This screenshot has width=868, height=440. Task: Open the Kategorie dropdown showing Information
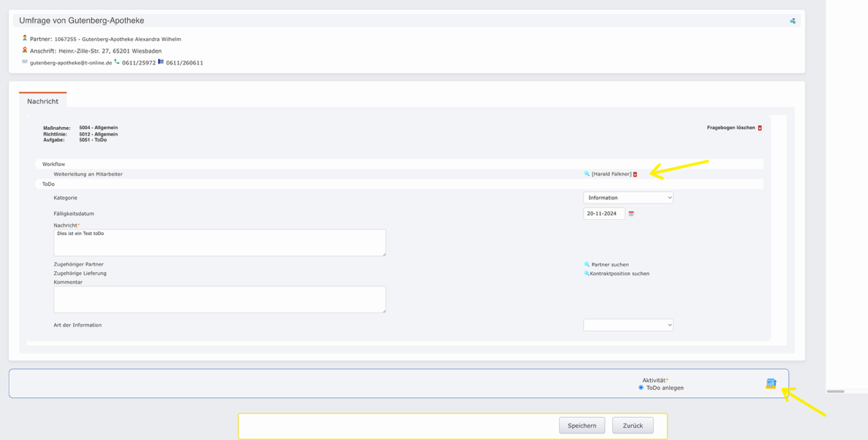click(x=627, y=197)
